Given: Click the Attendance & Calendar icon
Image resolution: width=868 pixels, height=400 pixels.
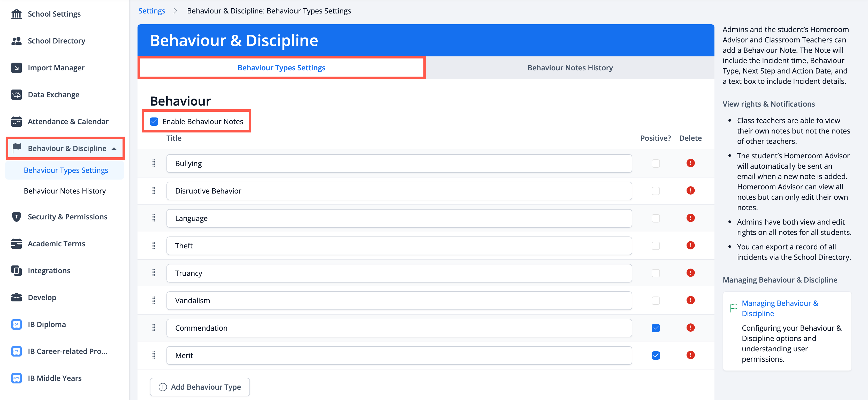Looking at the screenshot, I should click(x=16, y=121).
